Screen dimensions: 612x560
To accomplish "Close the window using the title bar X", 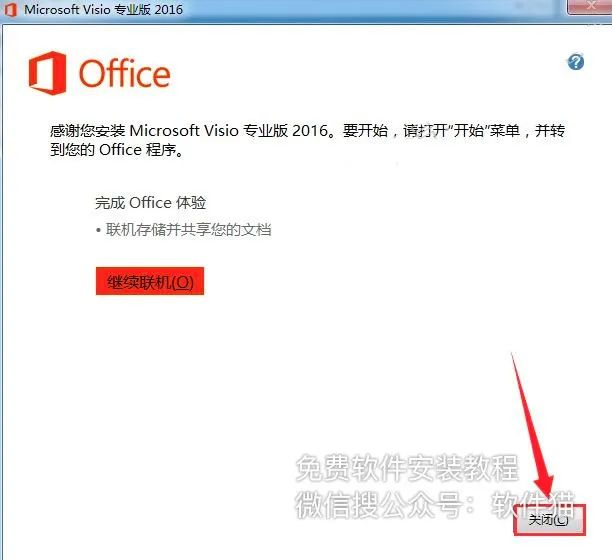I will (590, 6).
